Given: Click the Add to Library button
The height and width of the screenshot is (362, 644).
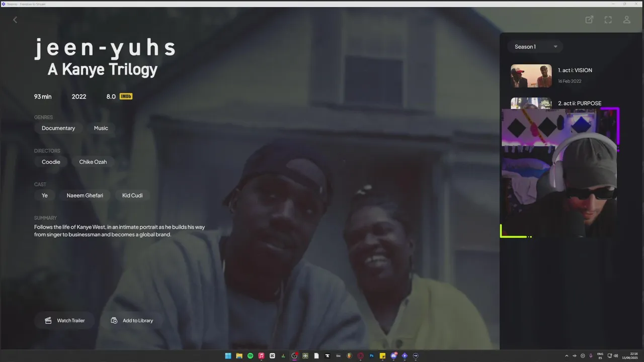Looking at the screenshot, I should click(x=132, y=320).
